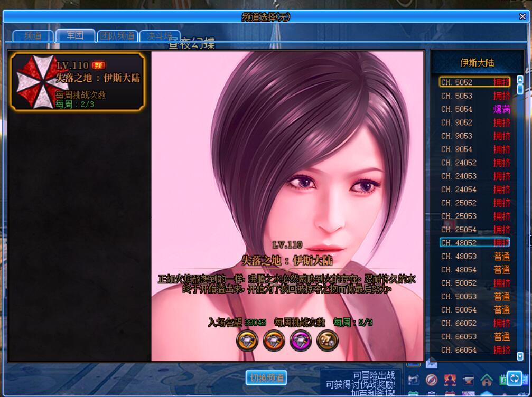Select channel CH. 66054
The height and width of the screenshot is (397, 532).
[474, 350]
